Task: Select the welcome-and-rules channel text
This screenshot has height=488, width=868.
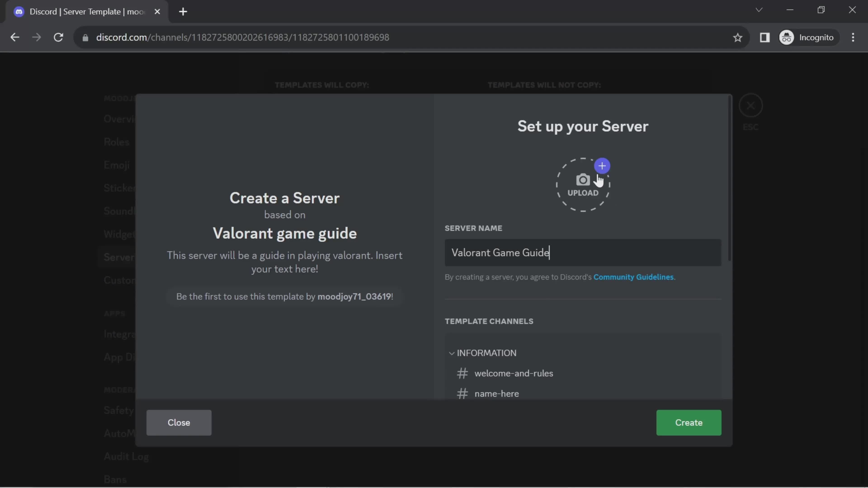Action: pos(514,373)
